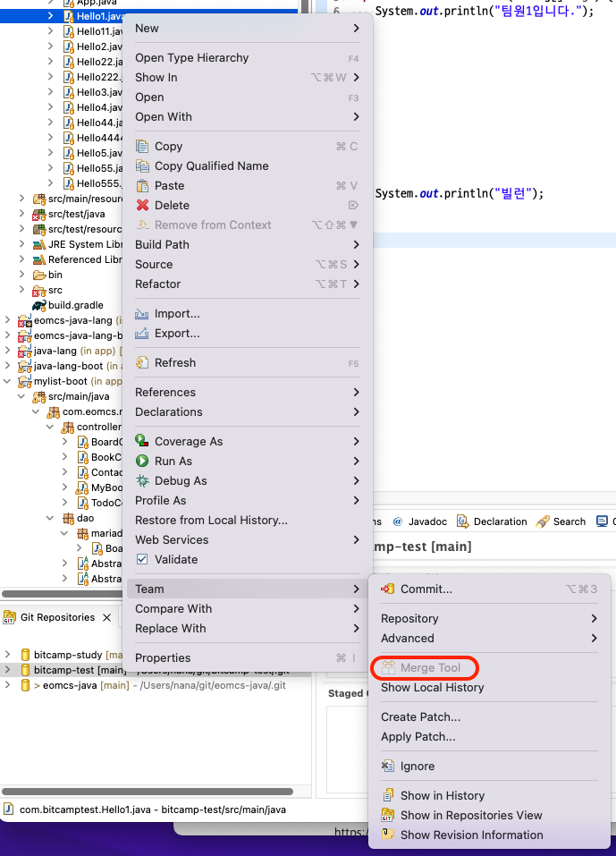This screenshot has width=616, height=856.
Task: Switch to the Javadoc tab
Action: click(419, 521)
